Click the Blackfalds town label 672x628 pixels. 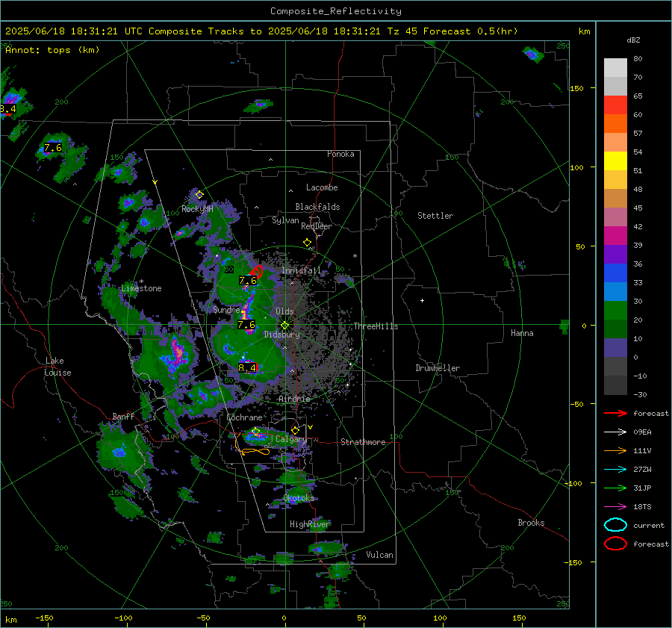[x=317, y=207]
